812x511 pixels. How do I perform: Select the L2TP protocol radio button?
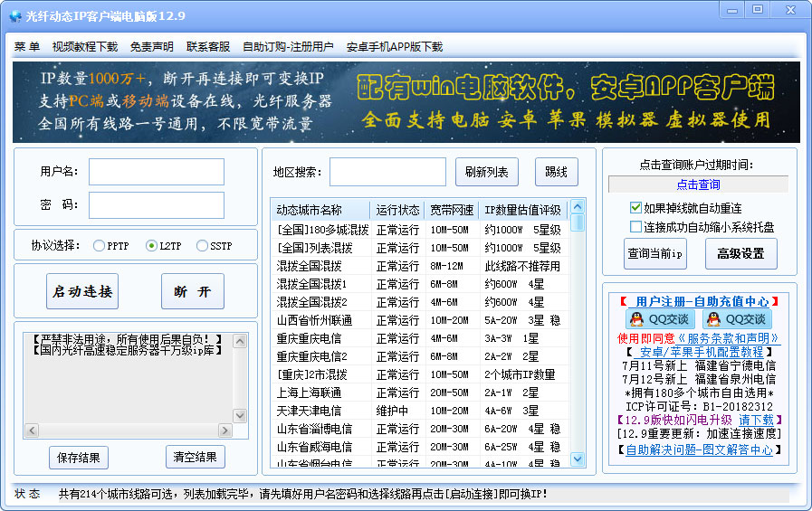[x=151, y=246]
